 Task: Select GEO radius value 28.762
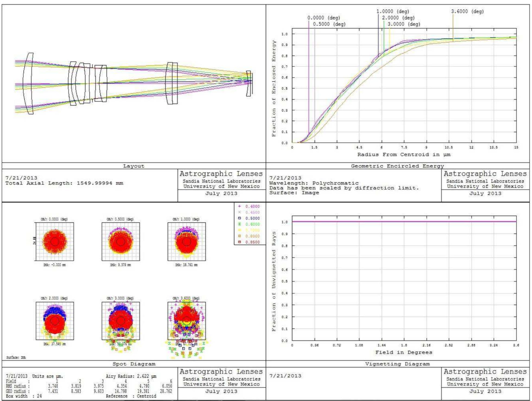pyautogui.click(x=166, y=391)
